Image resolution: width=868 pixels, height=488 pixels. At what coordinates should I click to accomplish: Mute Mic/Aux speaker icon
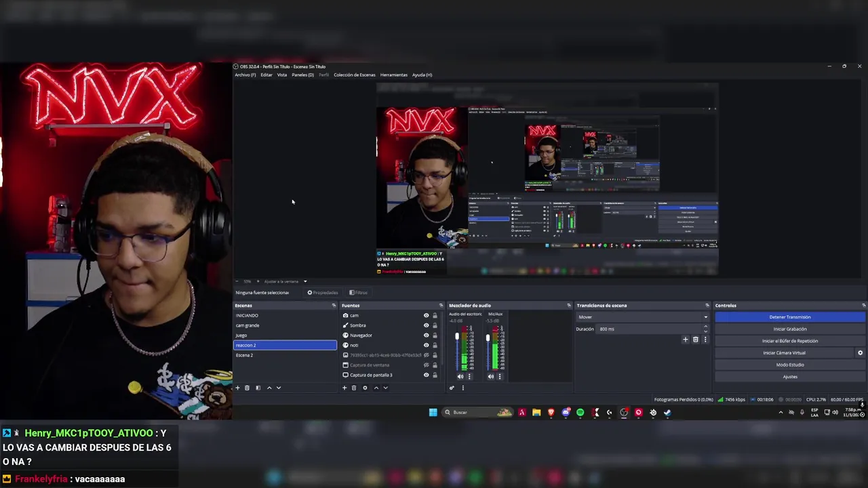click(x=491, y=376)
